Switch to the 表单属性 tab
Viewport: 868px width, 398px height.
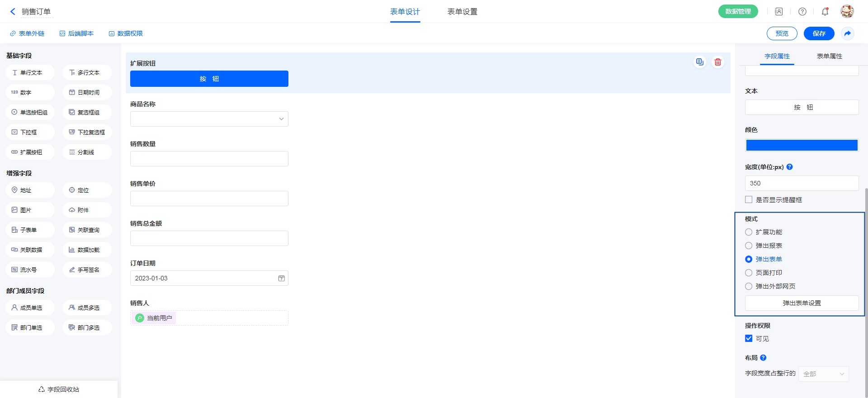coord(829,56)
